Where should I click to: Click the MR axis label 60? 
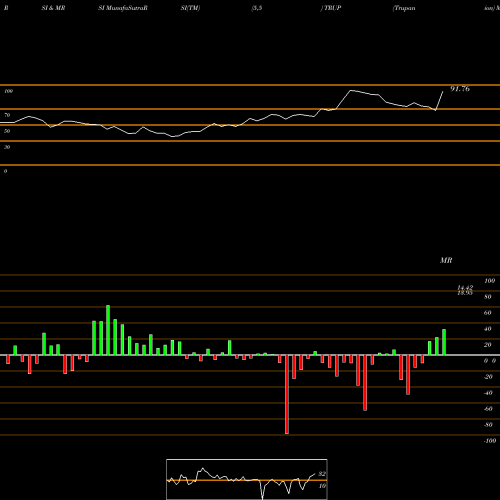click(487, 313)
